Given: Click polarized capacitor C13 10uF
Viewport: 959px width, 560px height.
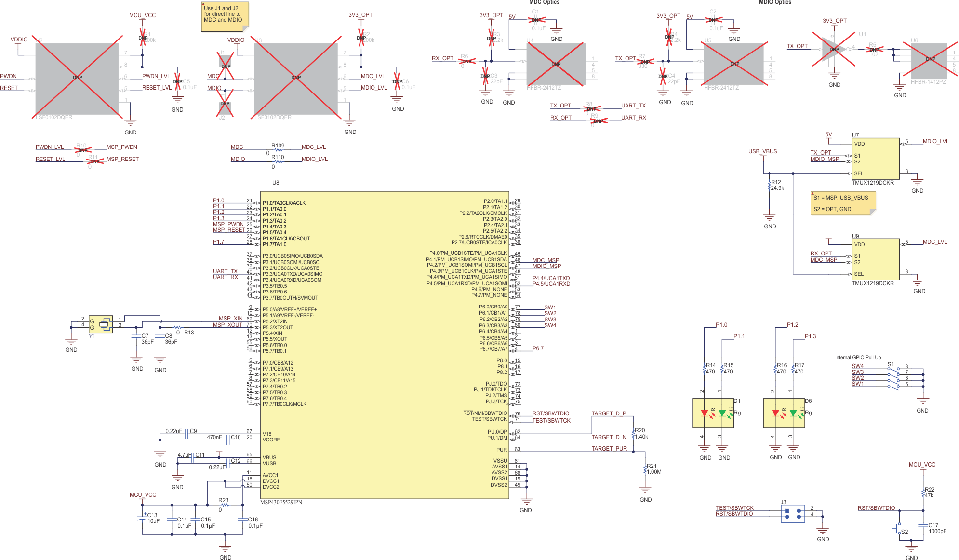Looking at the screenshot, I should (x=142, y=519).
